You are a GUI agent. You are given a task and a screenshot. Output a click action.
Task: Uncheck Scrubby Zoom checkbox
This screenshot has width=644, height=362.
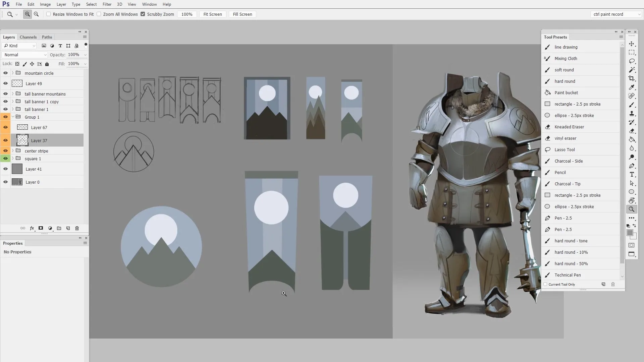[143, 14]
